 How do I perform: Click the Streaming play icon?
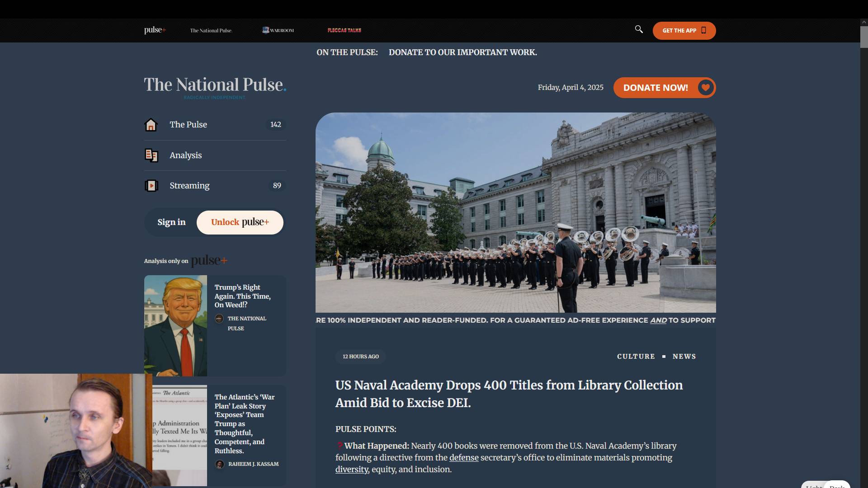pyautogui.click(x=151, y=186)
